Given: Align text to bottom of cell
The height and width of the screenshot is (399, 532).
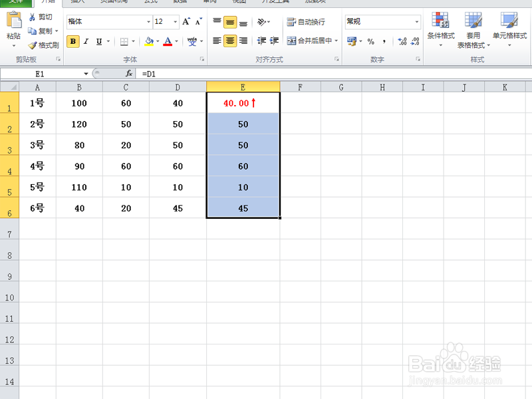Looking at the screenshot, I should coord(243,22).
